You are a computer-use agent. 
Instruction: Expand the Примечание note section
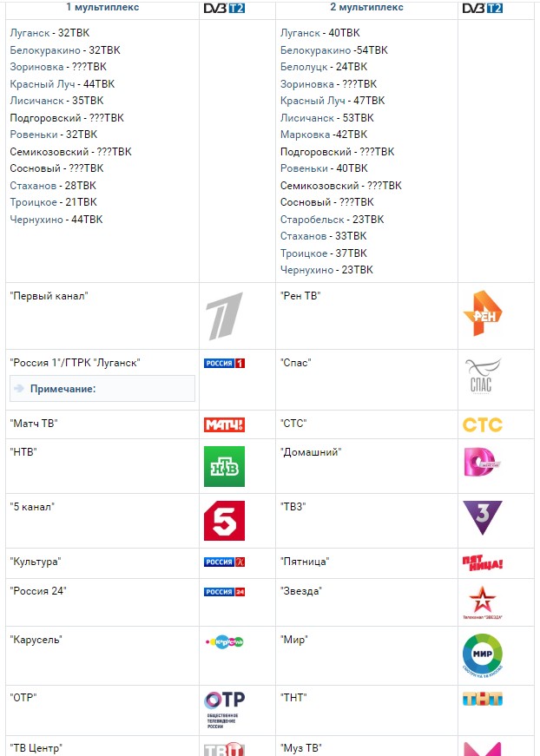(x=63, y=389)
